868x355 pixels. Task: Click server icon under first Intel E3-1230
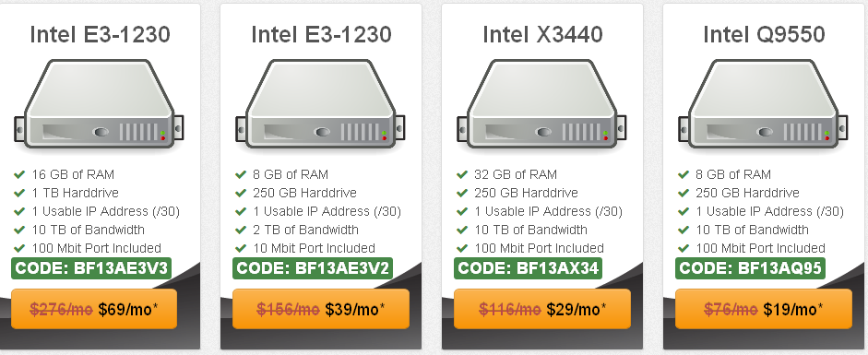point(99,105)
